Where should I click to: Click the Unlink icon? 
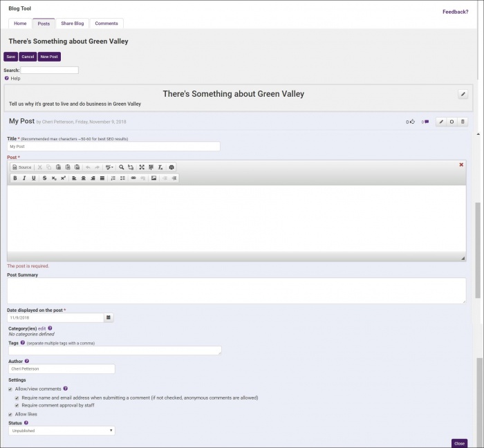point(142,178)
